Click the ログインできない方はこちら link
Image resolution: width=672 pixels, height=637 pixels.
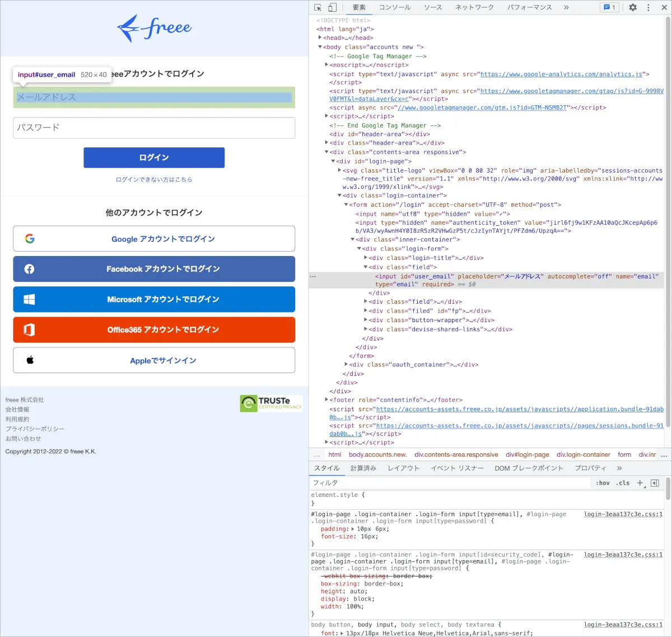pos(154,180)
